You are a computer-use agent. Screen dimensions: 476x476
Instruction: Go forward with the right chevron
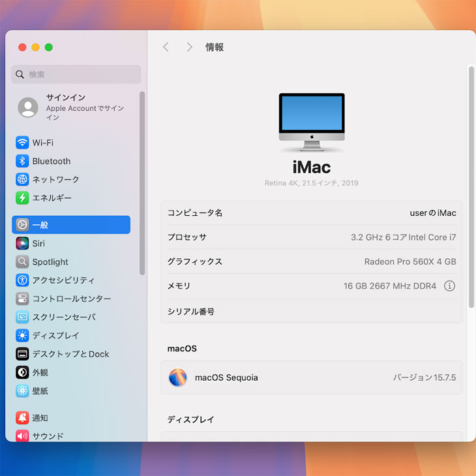(189, 47)
